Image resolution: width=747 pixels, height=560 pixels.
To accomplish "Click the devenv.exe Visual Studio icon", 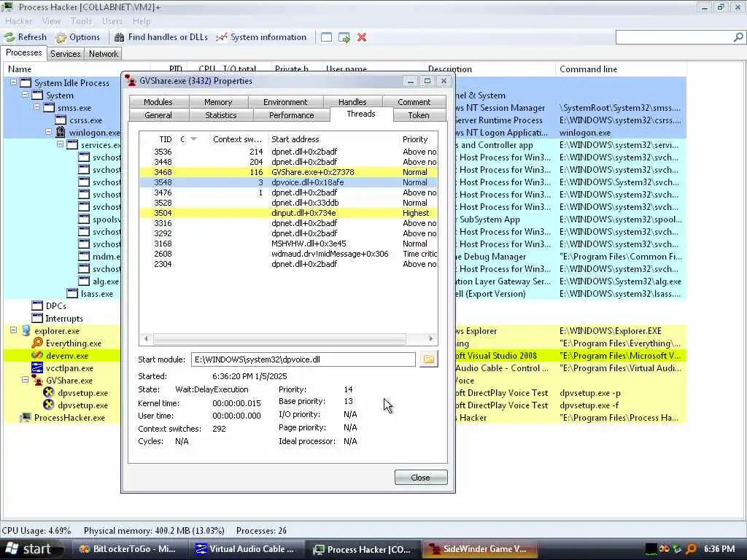I will pos(37,355).
